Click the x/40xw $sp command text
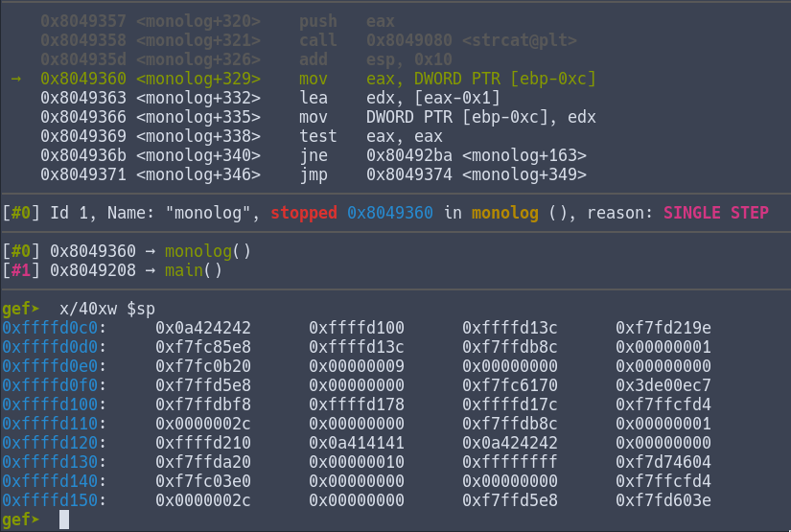 [x=106, y=309]
